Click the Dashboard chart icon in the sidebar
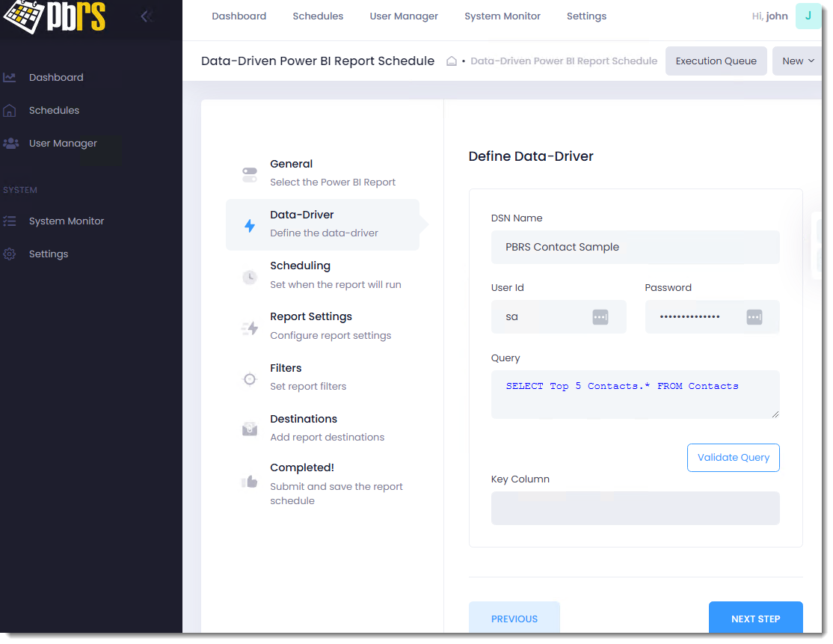 point(10,78)
